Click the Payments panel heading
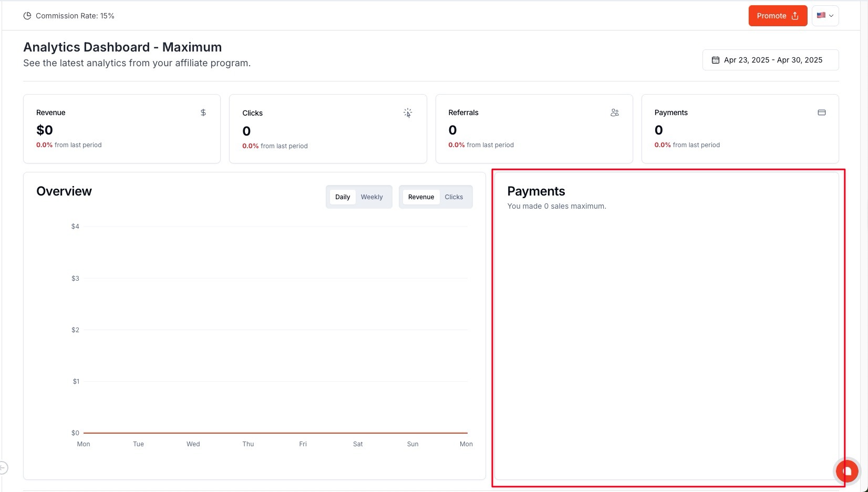This screenshot has width=868, height=492. [x=536, y=191]
